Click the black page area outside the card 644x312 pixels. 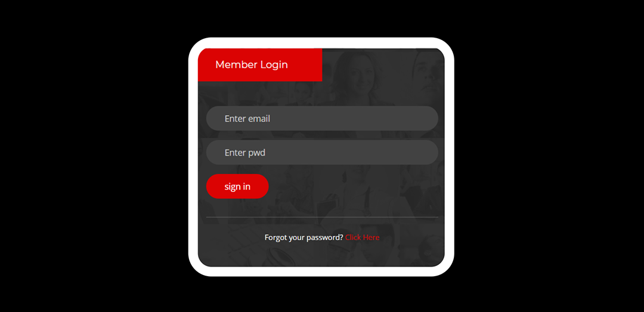pos(94,156)
